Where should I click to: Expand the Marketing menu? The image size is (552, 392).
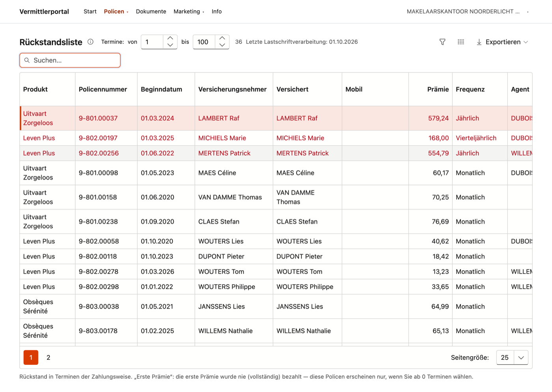(189, 11)
